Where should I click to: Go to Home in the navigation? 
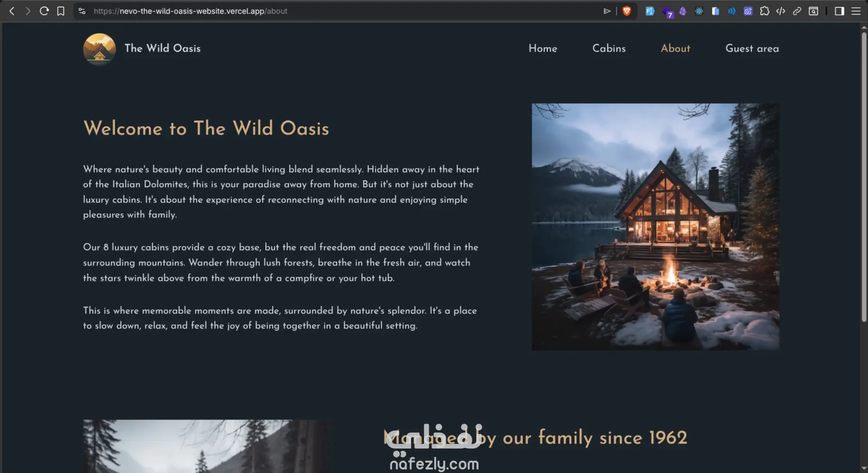pyautogui.click(x=543, y=48)
